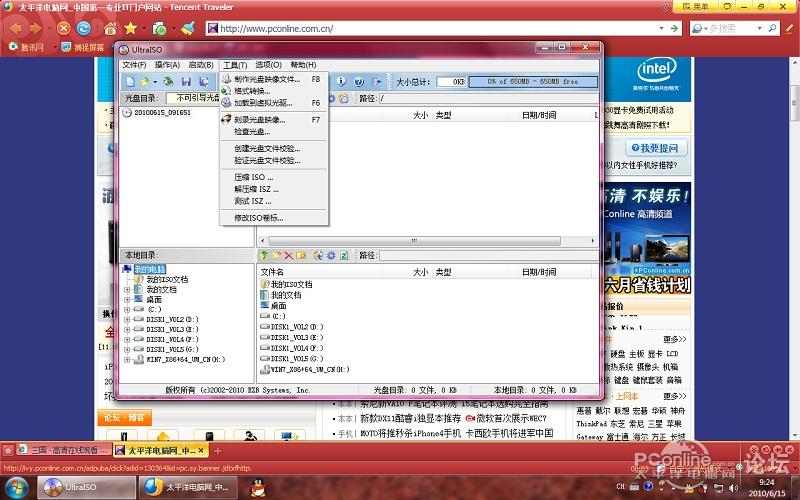
Task: Choose 制作光盘映像文件... menu entry
Action: click(x=274, y=79)
